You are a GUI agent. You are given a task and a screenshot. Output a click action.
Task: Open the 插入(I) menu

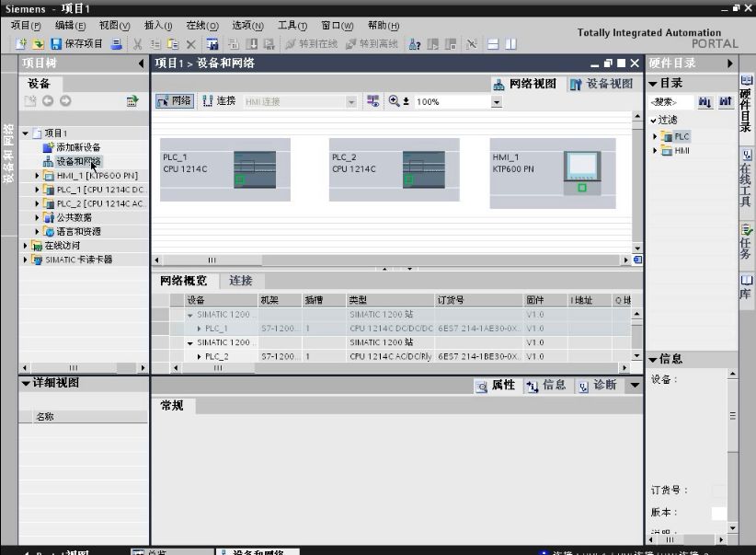coord(158,25)
